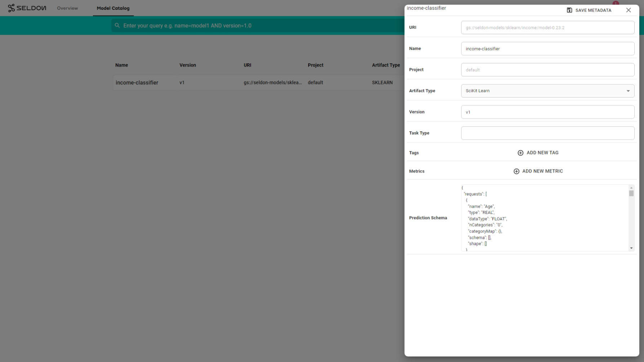Click ADD NEW TAG button
Viewport: 644px width, 362px height.
[538, 153]
